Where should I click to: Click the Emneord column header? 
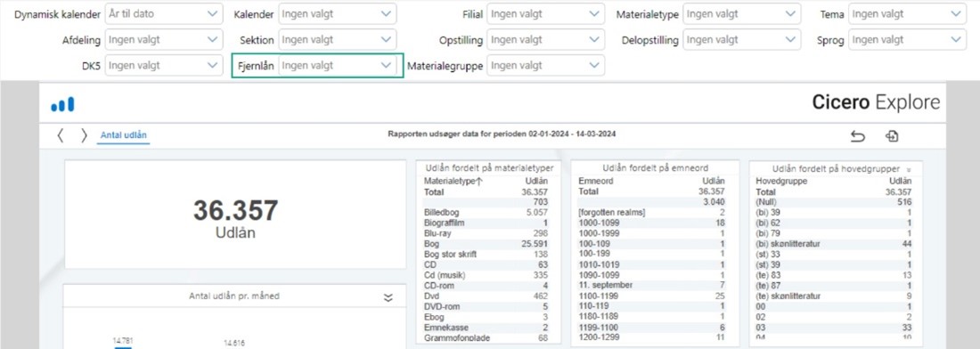click(596, 181)
